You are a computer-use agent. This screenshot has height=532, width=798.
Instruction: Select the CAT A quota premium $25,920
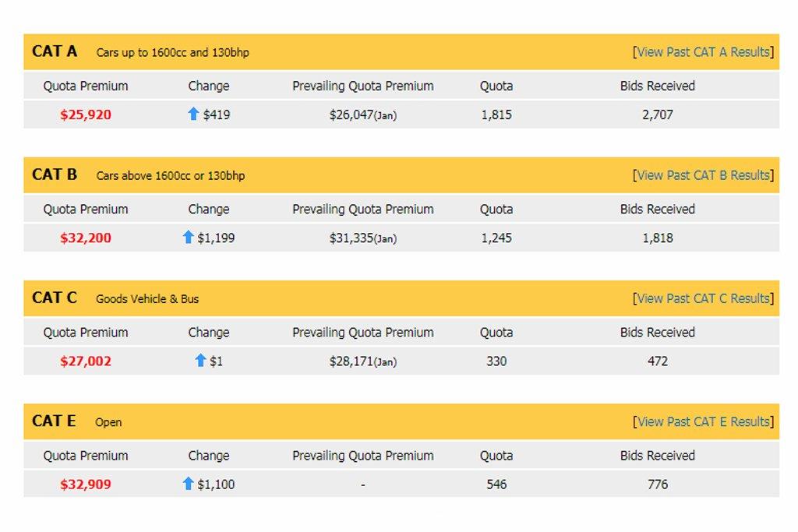[x=86, y=115]
